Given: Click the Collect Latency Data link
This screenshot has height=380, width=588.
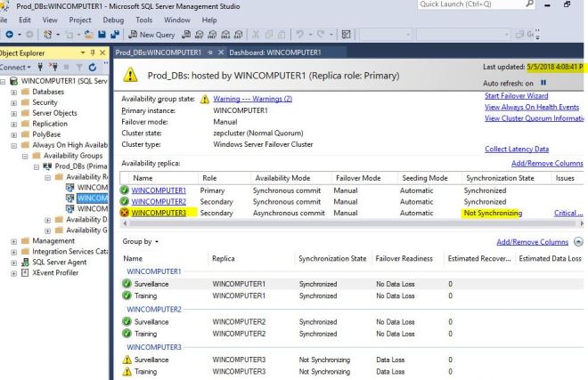Looking at the screenshot, I should pyautogui.click(x=516, y=149).
